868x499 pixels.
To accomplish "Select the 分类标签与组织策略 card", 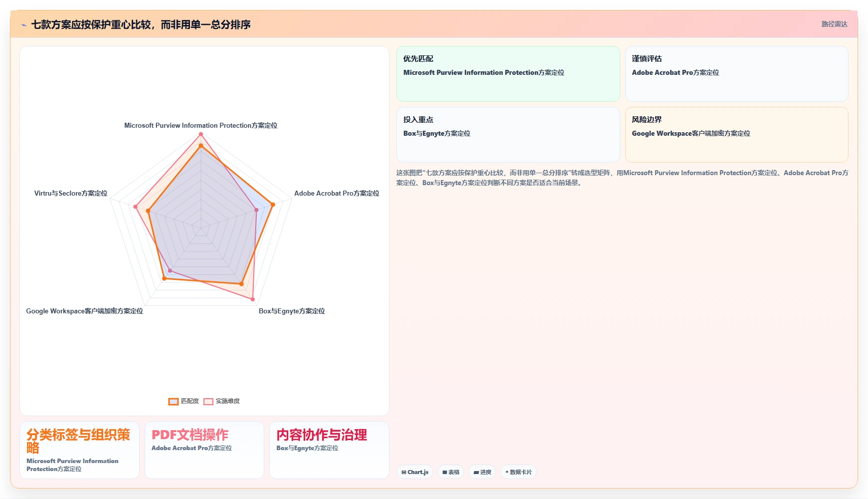I will coord(79,450).
